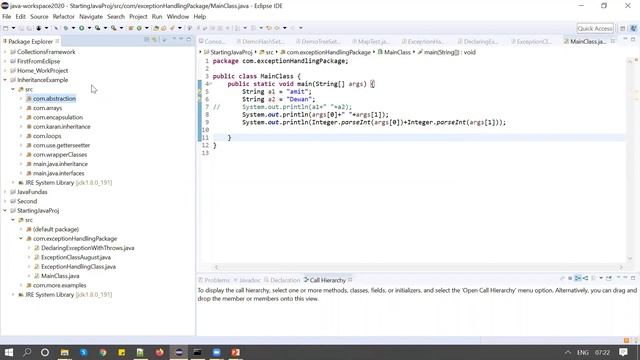Screen dimensions: 640x360
Task: Open the Debug button dropdown arrow
Action: 73,28
